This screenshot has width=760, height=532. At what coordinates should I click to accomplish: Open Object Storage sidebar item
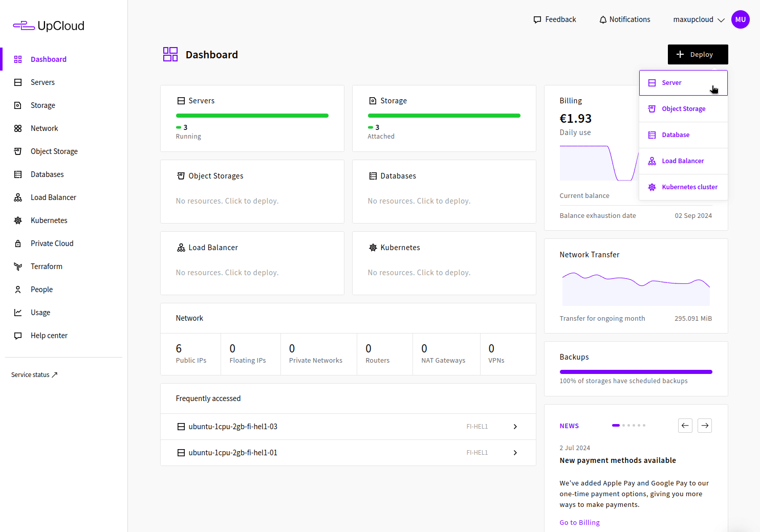pos(63,151)
